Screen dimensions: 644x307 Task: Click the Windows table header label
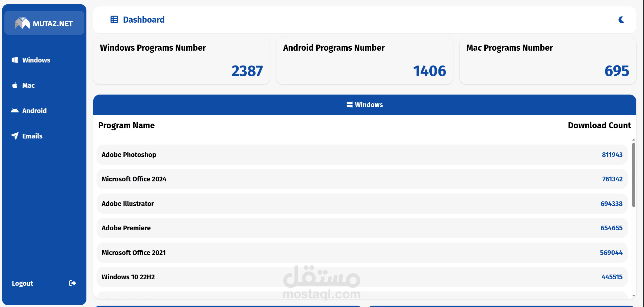pyautogui.click(x=369, y=105)
